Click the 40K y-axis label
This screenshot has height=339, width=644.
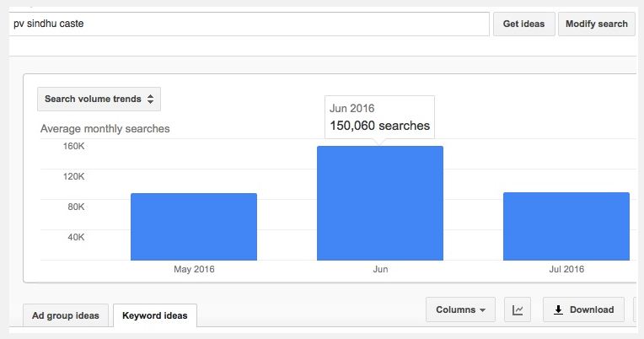(74, 237)
